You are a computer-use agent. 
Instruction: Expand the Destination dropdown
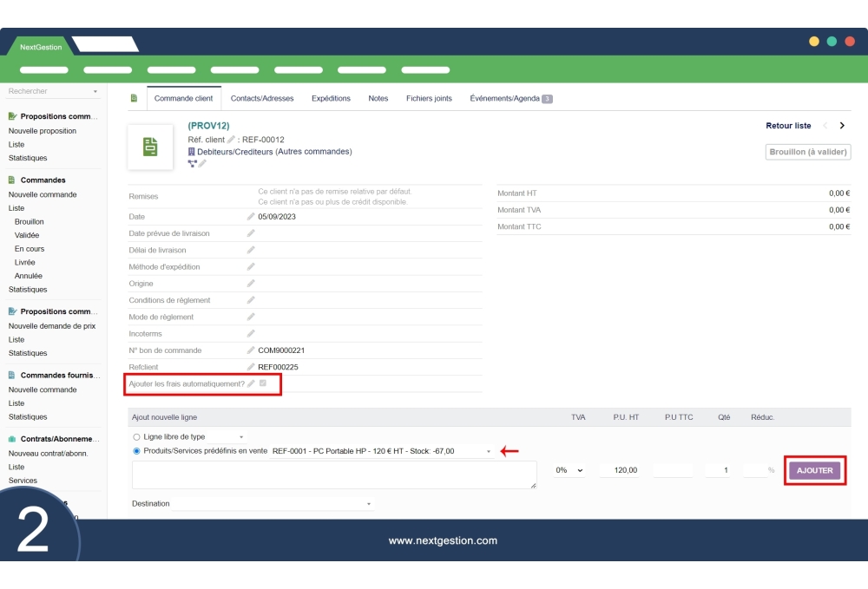(x=368, y=503)
